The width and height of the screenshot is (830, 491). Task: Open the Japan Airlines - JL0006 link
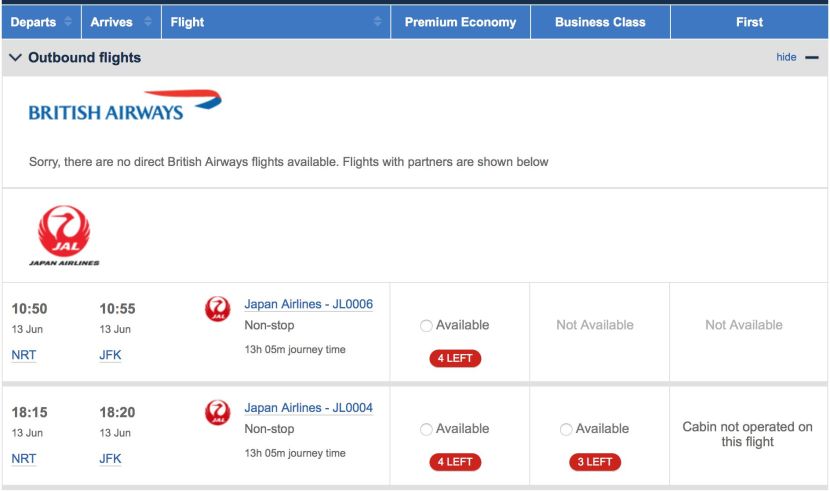pyautogui.click(x=309, y=304)
